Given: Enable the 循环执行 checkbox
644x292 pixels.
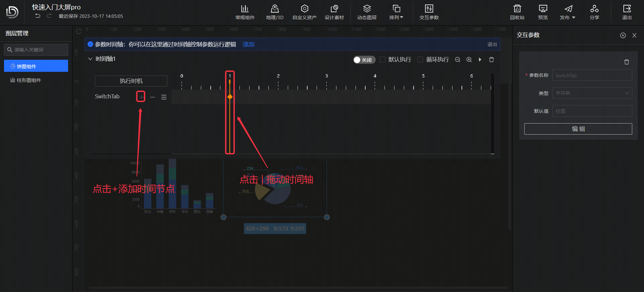Looking at the screenshot, I should [420, 60].
